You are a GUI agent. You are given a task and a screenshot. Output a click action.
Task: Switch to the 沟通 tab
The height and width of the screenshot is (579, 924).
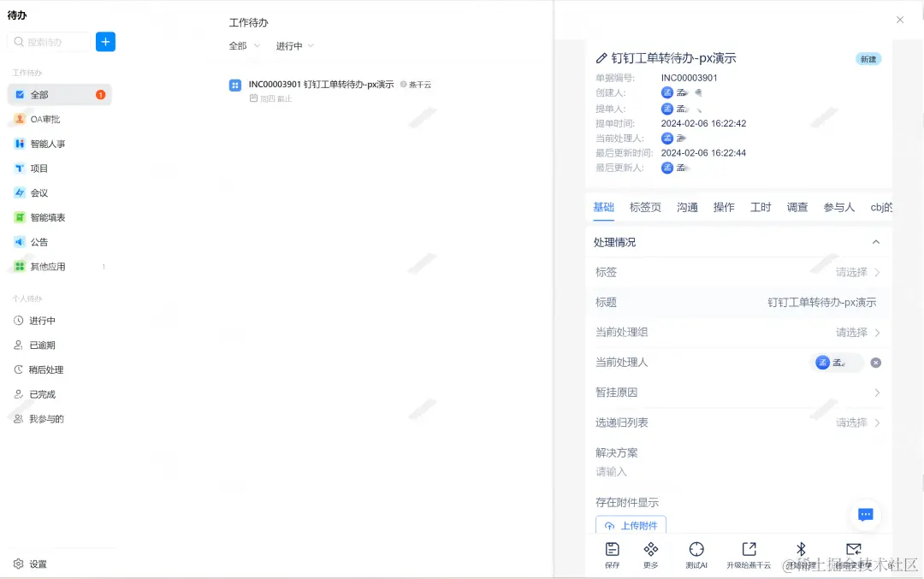pyautogui.click(x=687, y=207)
